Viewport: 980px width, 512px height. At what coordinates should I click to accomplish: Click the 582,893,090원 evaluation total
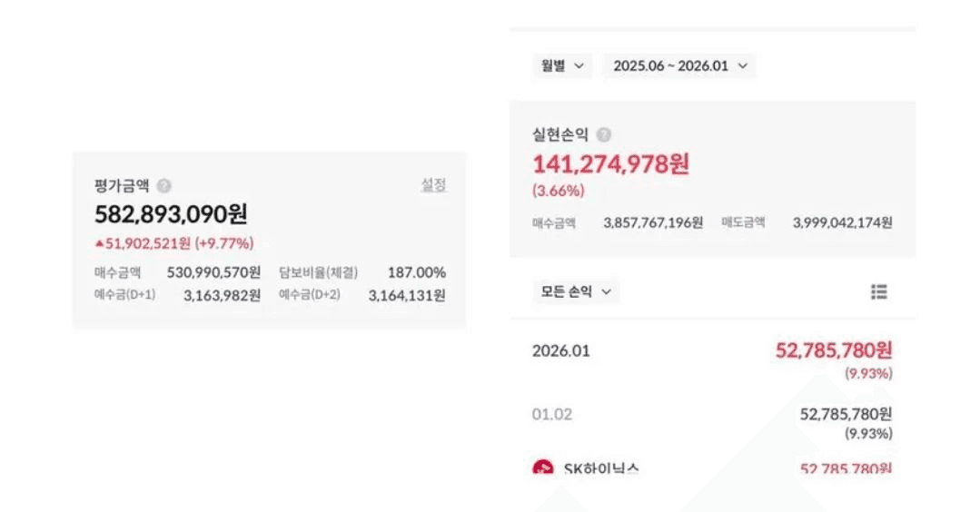171,214
